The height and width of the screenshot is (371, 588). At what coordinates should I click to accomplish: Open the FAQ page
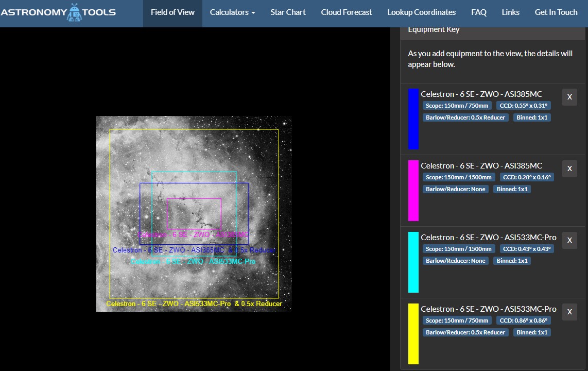click(x=479, y=12)
